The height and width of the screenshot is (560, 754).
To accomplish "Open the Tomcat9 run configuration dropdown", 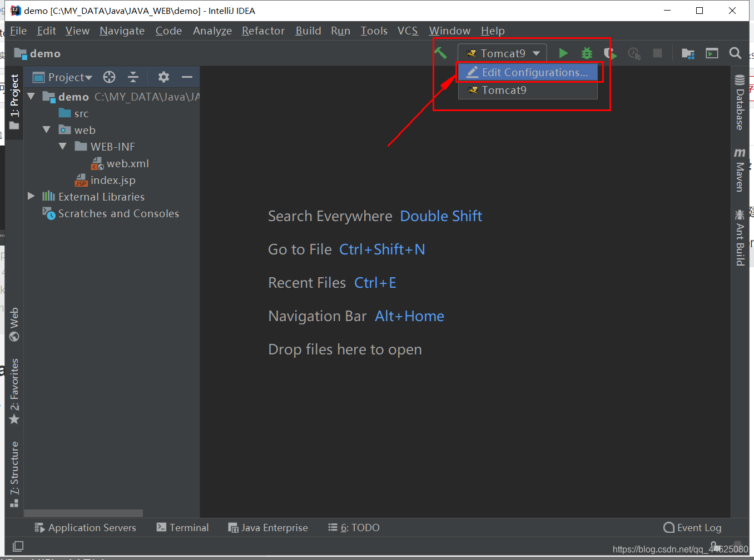I will [503, 53].
